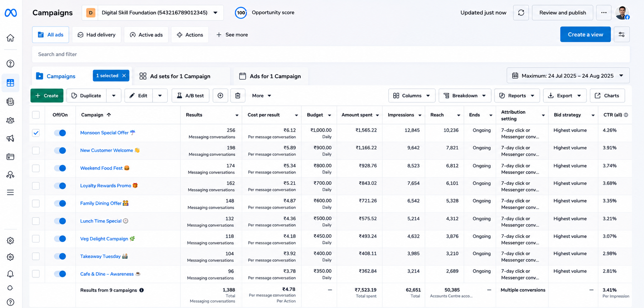The height and width of the screenshot is (308, 644).
Task: Select the Had delivery tab
Action: click(97, 35)
